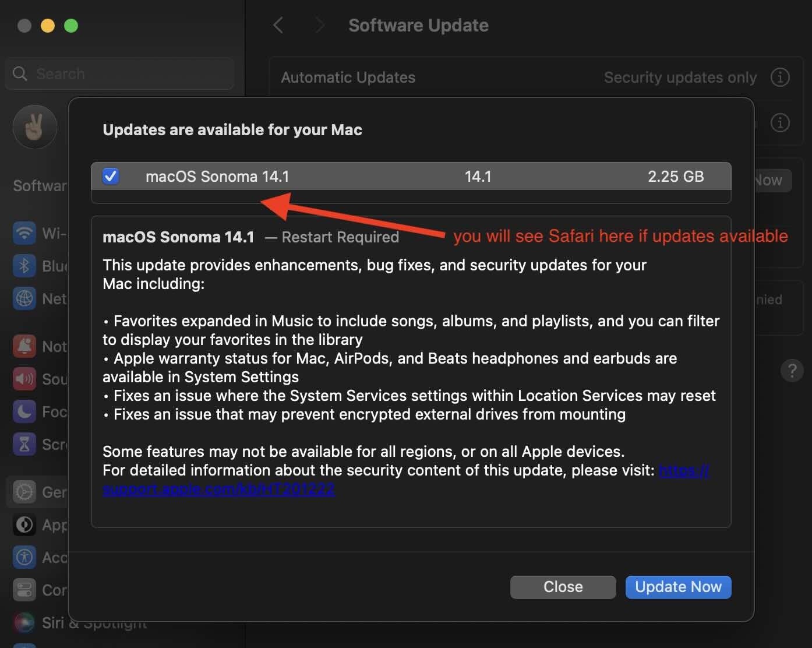Uncheck the macOS Sonoma 14.1 update
This screenshot has width=812, height=648.
coord(110,176)
